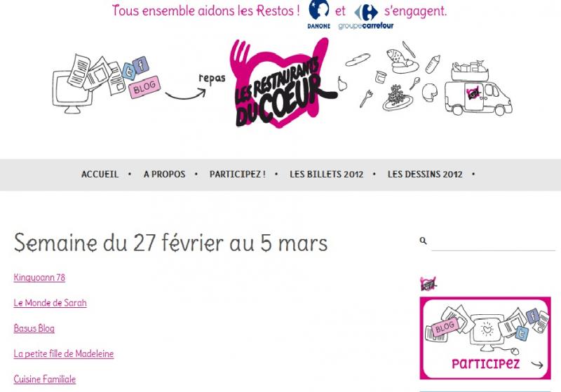561x392 pixels.
Task: Click the Groupe Carrefour logo
Action: click(366, 17)
